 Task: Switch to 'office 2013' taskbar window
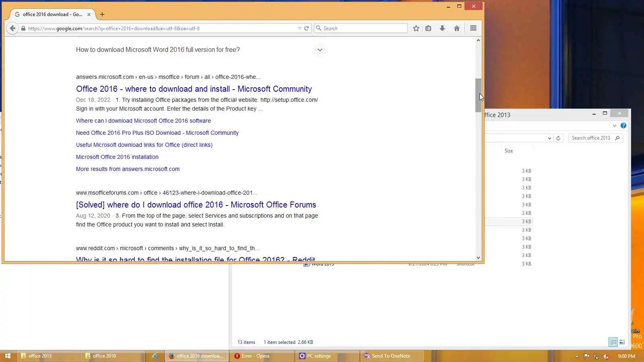point(48,356)
